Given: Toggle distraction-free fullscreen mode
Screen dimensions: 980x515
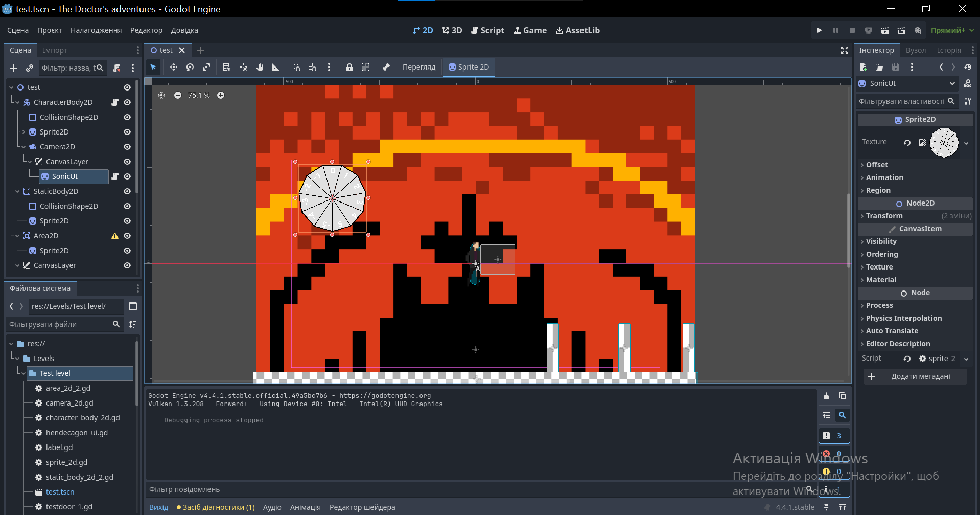Looking at the screenshot, I should click(x=845, y=50).
